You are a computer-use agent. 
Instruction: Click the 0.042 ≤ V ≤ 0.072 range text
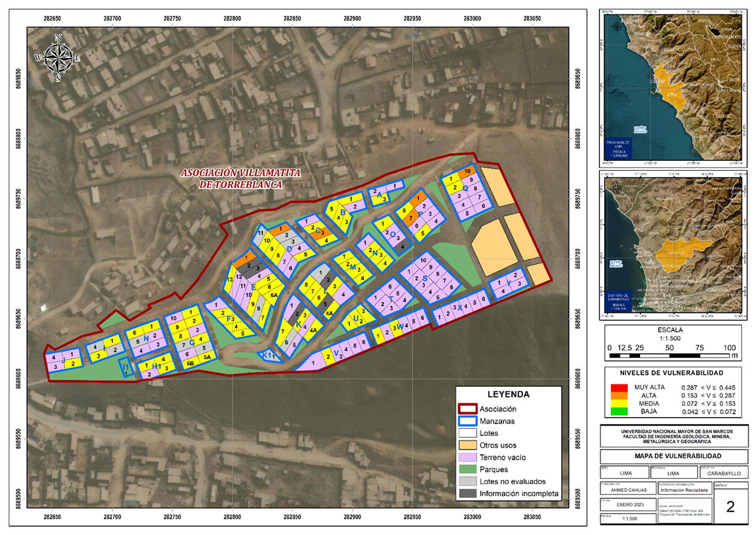(708, 411)
